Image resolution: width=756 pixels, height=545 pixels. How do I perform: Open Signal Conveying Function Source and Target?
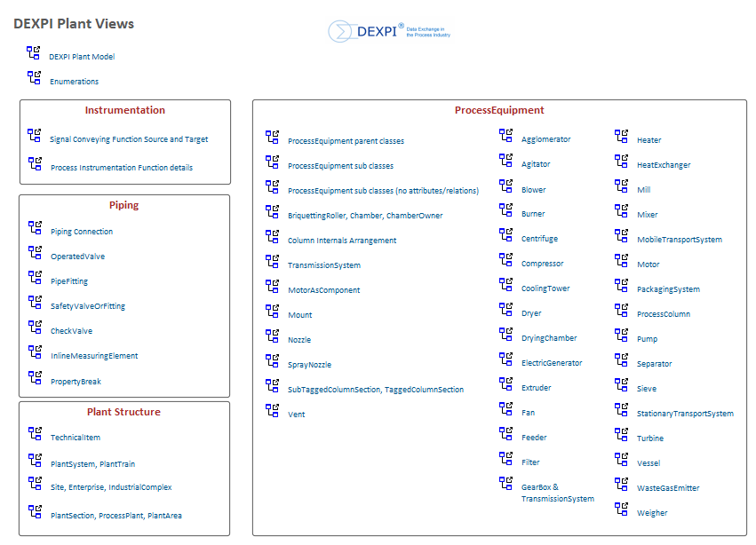pyautogui.click(x=129, y=139)
